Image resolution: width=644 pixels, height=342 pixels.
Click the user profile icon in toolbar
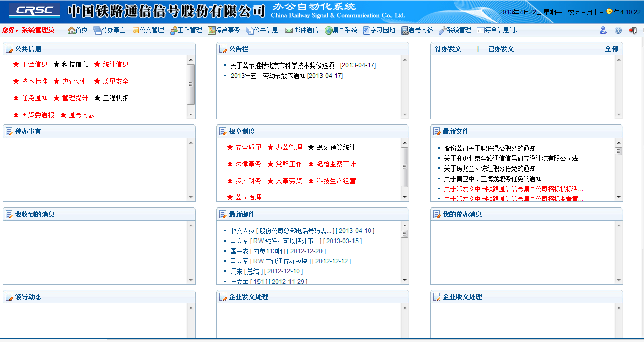603,30
